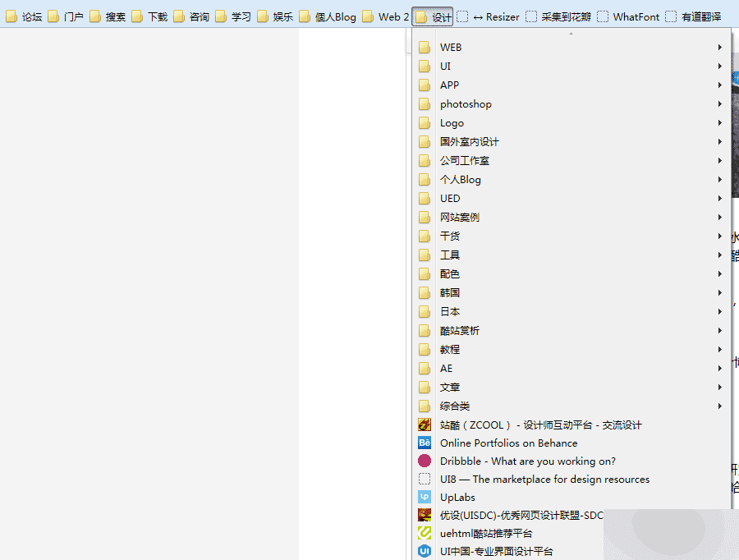Open the Behance bookmark icon

click(425, 443)
